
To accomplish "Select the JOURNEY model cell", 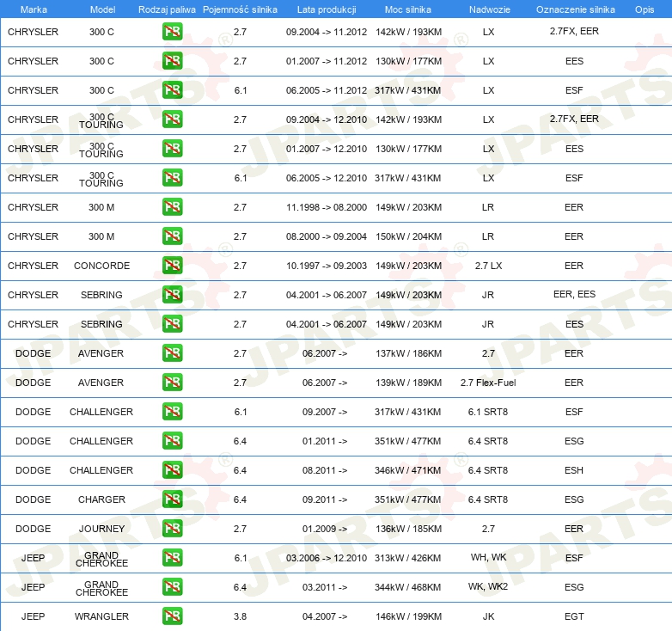I will [101, 529].
